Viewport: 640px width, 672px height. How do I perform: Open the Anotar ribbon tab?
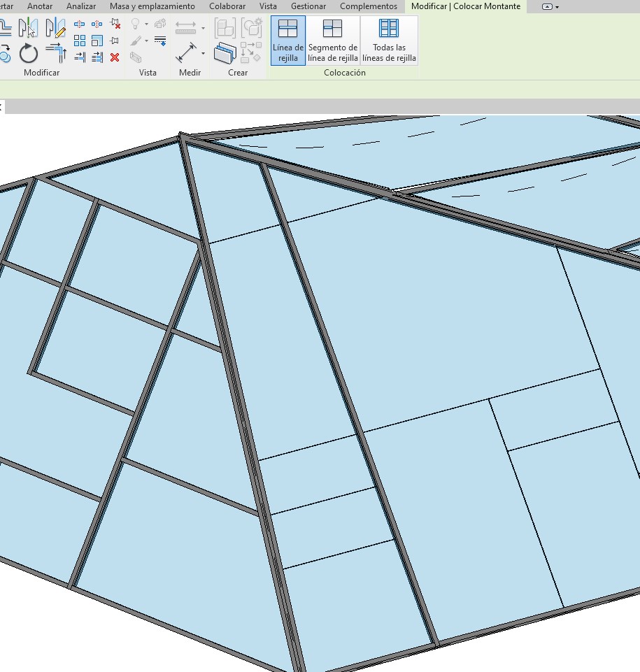[x=40, y=6]
